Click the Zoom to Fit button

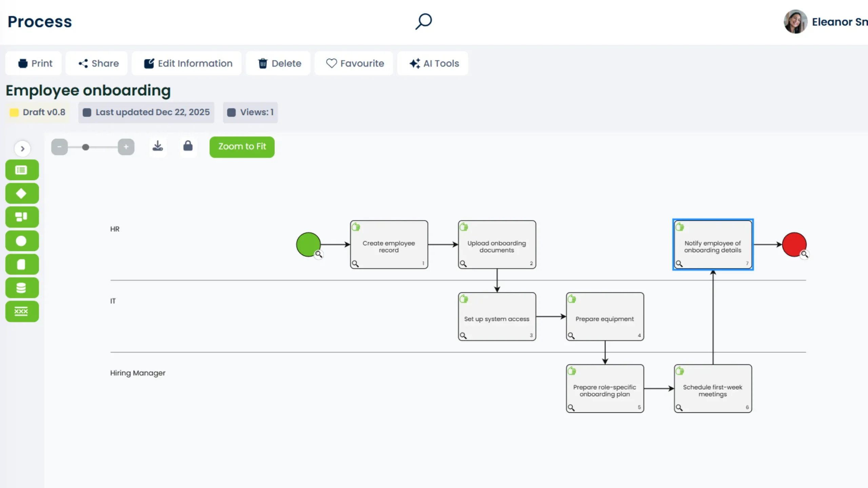tap(242, 147)
